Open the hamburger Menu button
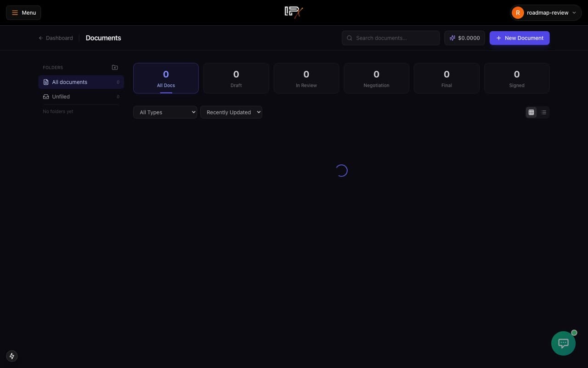 click(23, 12)
